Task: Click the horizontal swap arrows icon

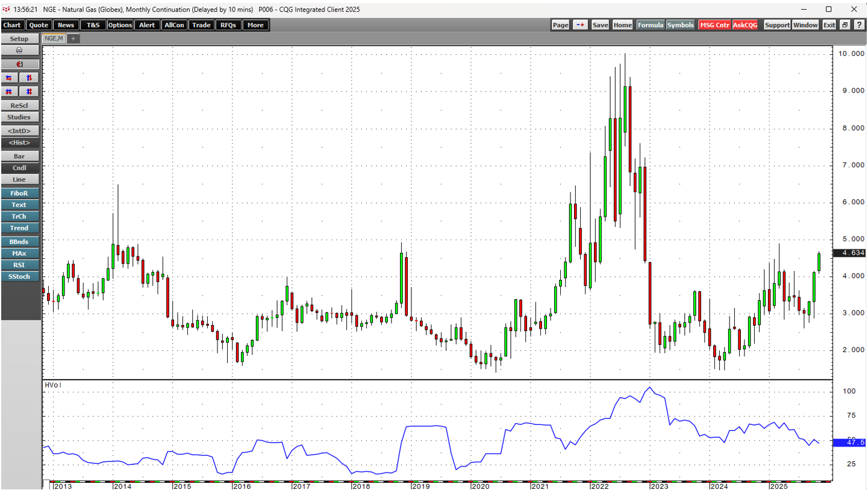Action: coord(10,78)
